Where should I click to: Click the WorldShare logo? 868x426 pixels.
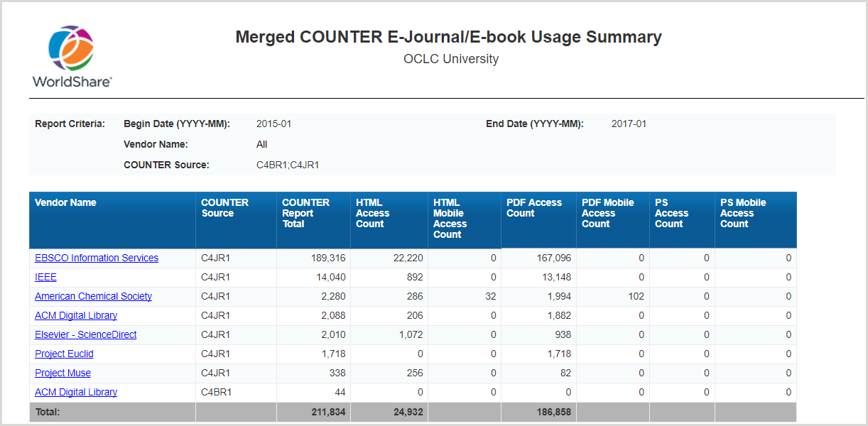[72, 57]
